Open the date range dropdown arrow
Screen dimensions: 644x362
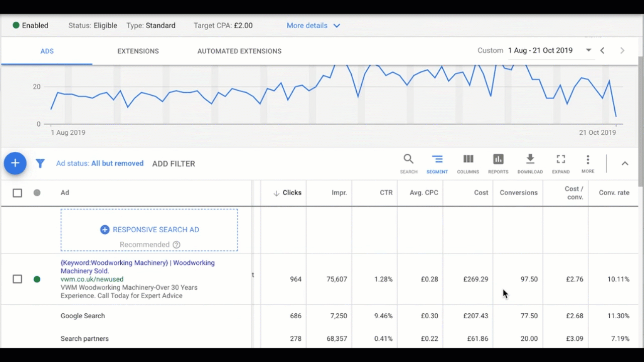click(x=588, y=50)
